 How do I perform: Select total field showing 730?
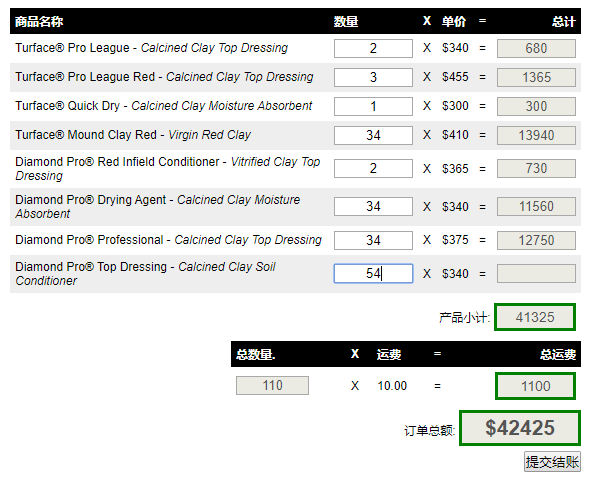[x=536, y=168]
